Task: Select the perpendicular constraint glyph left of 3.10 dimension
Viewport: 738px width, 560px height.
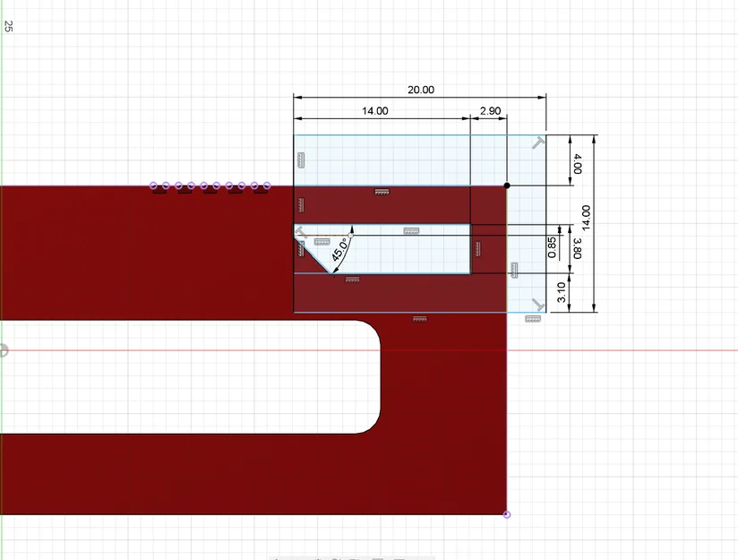Action: [x=538, y=305]
